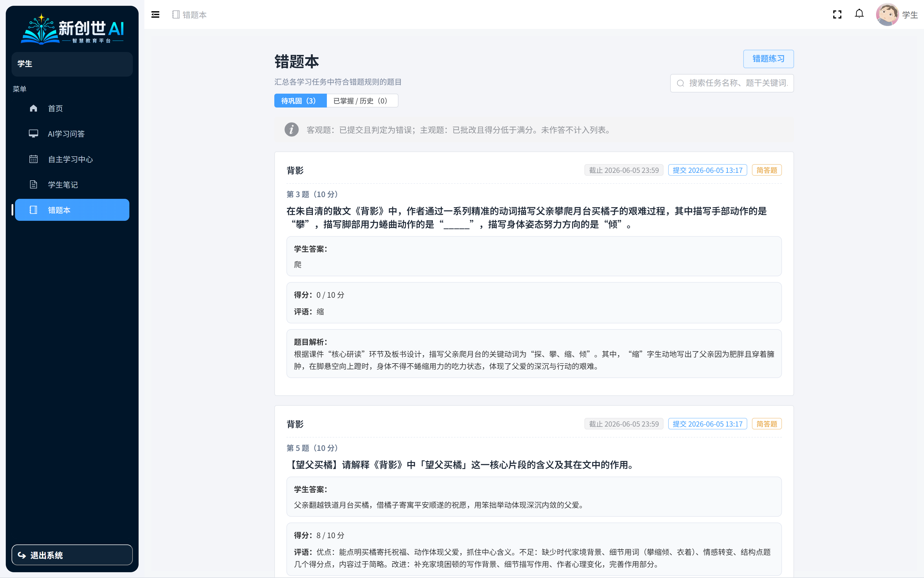Open 自主学习中心 menu item

pyautogui.click(x=72, y=159)
